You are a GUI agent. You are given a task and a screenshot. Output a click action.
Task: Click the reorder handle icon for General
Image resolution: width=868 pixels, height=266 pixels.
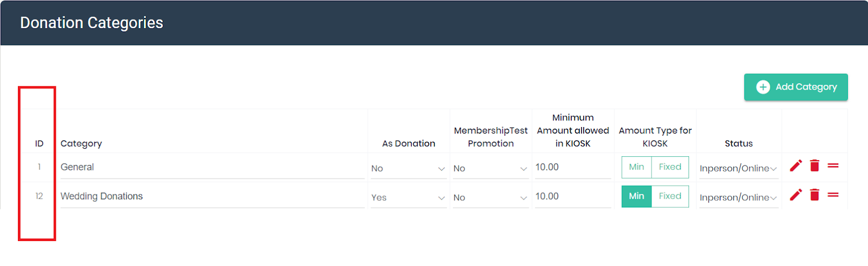[x=833, y=166]
